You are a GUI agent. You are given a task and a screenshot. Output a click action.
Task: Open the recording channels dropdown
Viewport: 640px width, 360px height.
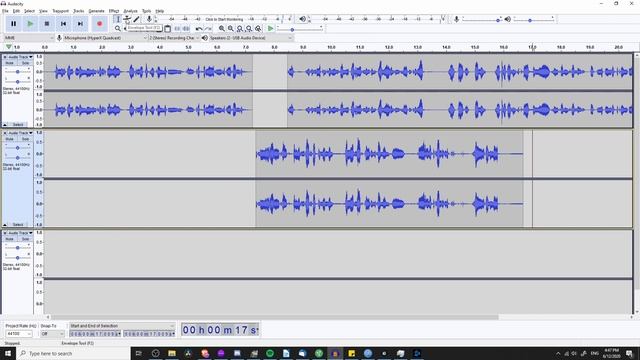coord(173,38)
